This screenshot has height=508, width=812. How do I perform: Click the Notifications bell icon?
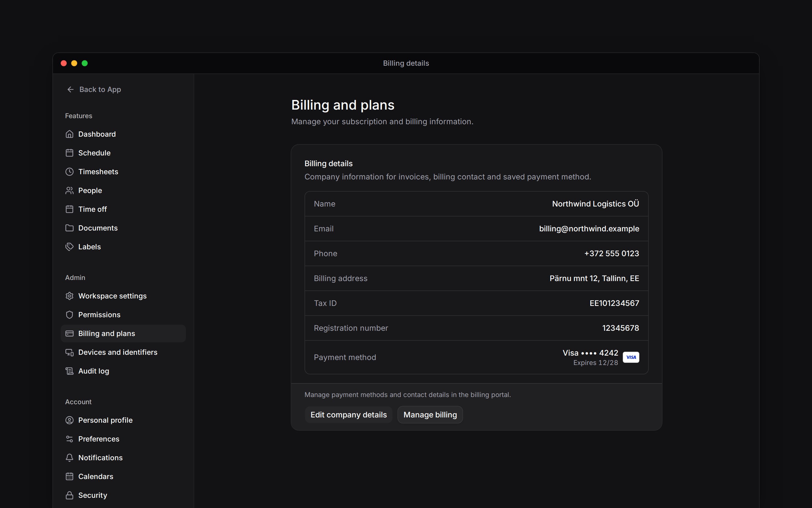[x=70, y=458]
